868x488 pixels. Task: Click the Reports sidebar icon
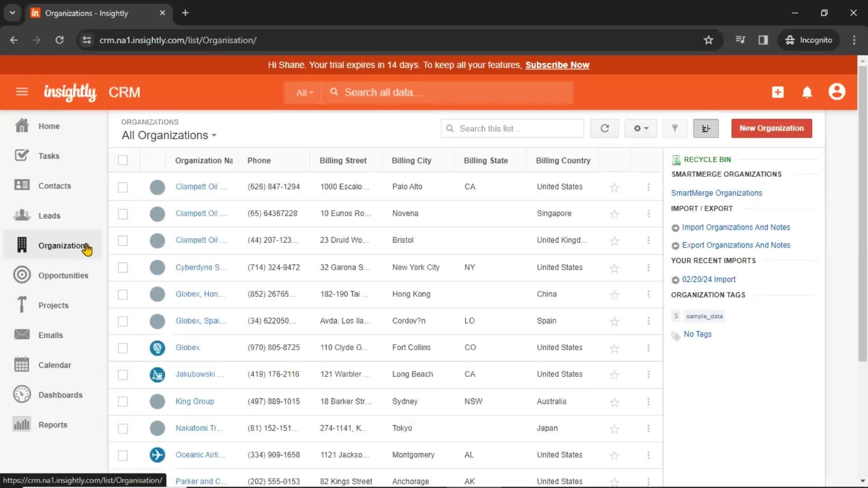click(x=21, y=424)
